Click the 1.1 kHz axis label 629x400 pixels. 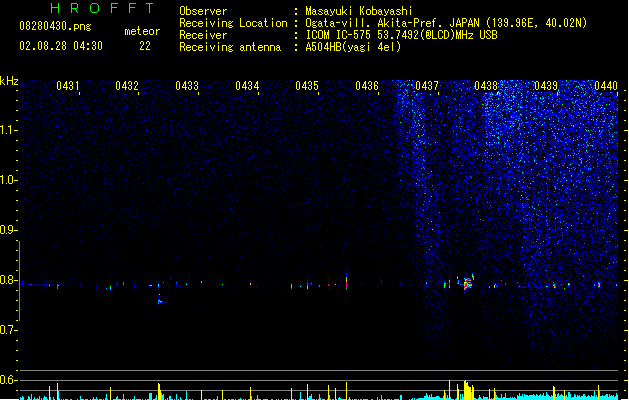(8, 130)
